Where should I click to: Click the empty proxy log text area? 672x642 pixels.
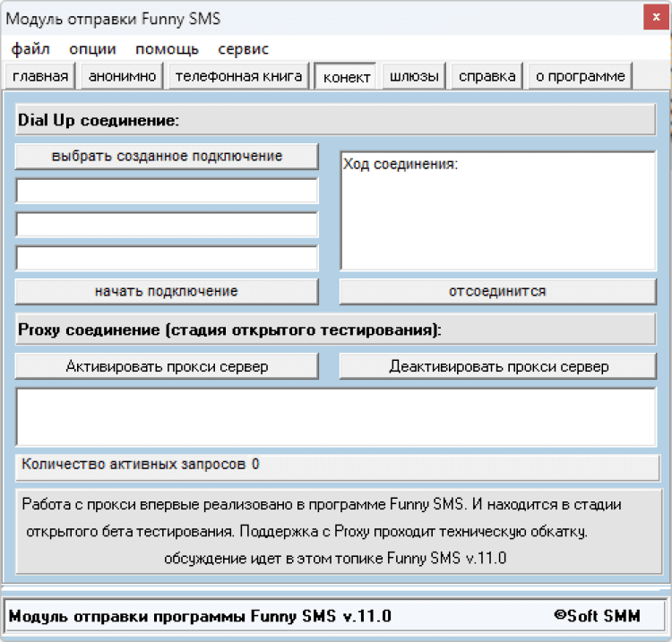point(336,417)
